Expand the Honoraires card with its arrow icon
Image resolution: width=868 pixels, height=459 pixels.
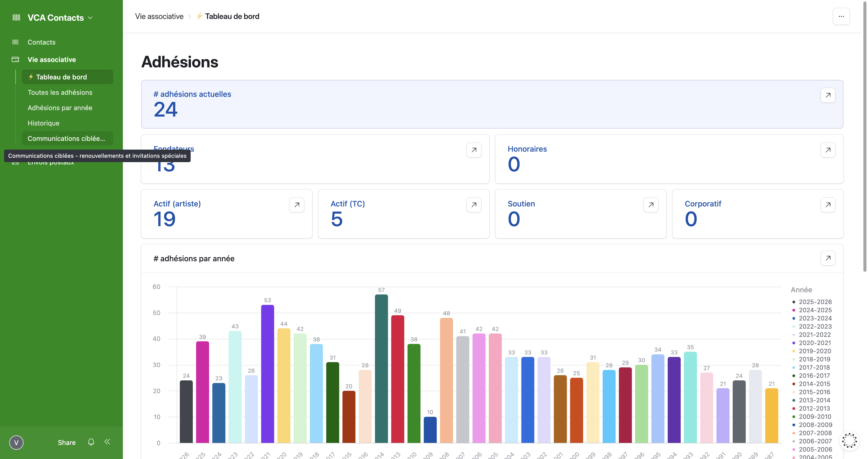pyautogui.click(x=828, y=150)
